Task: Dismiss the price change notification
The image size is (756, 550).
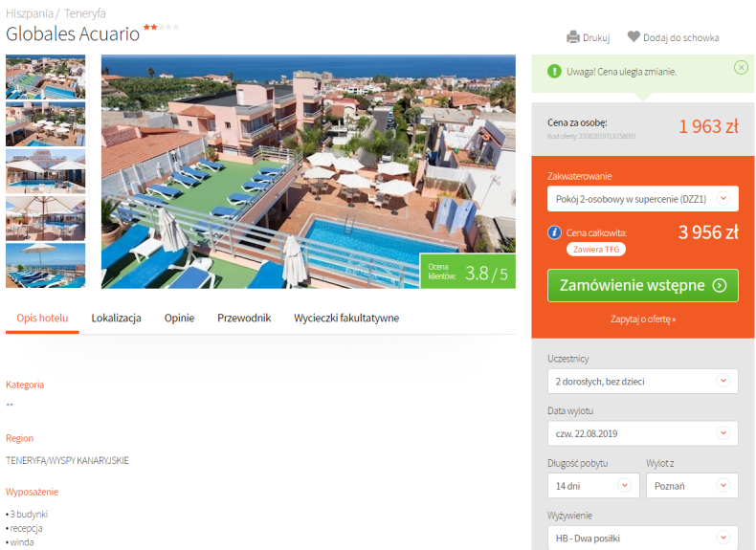Action: 741,68
